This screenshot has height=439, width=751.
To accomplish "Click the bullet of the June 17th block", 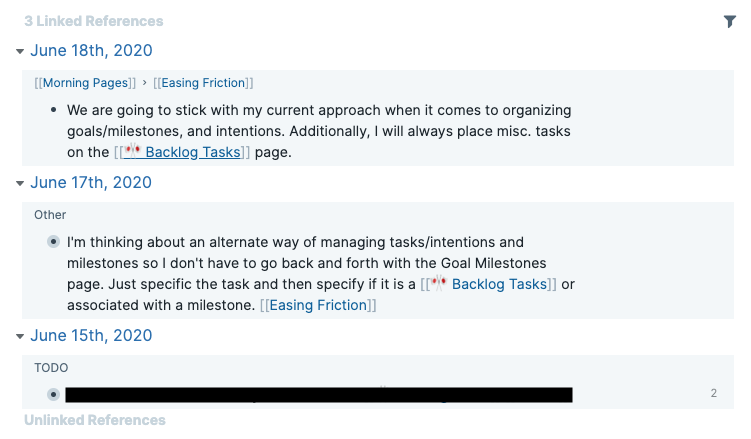I will (53, 242).
